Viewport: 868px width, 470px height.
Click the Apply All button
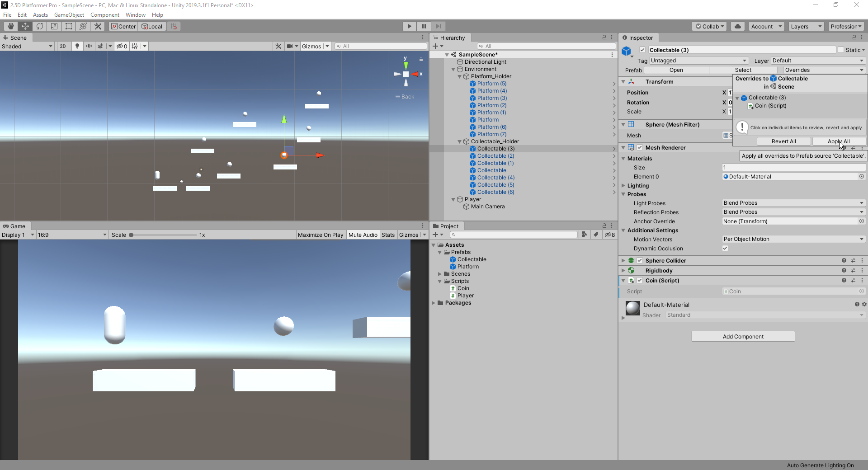tap(839, 141)
